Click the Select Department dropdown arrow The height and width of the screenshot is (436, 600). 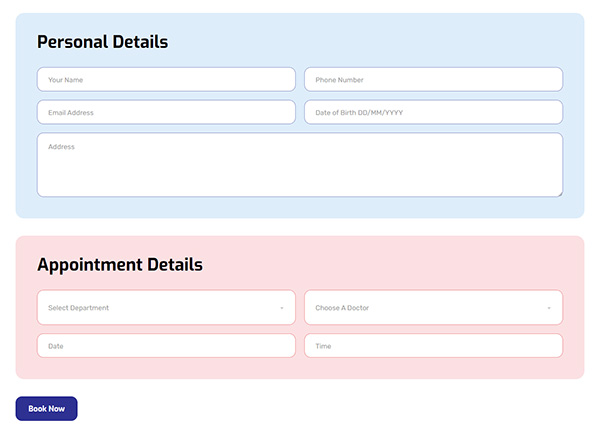coord(282,308)
